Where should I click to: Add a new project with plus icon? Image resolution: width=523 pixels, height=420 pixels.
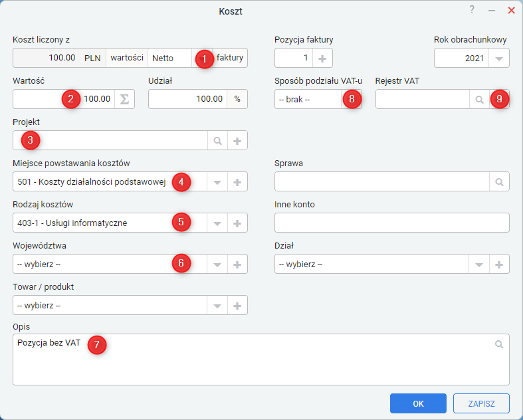[x=237, y=140]
